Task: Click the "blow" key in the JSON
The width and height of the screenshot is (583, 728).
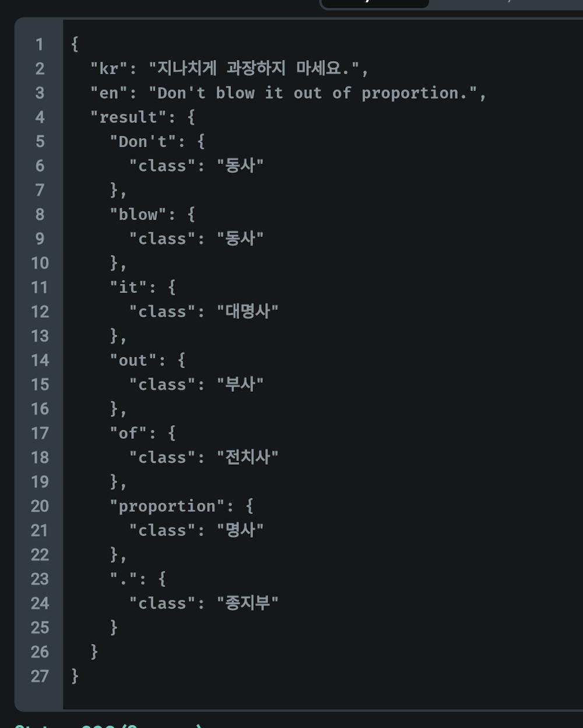Action: (138, 214)
